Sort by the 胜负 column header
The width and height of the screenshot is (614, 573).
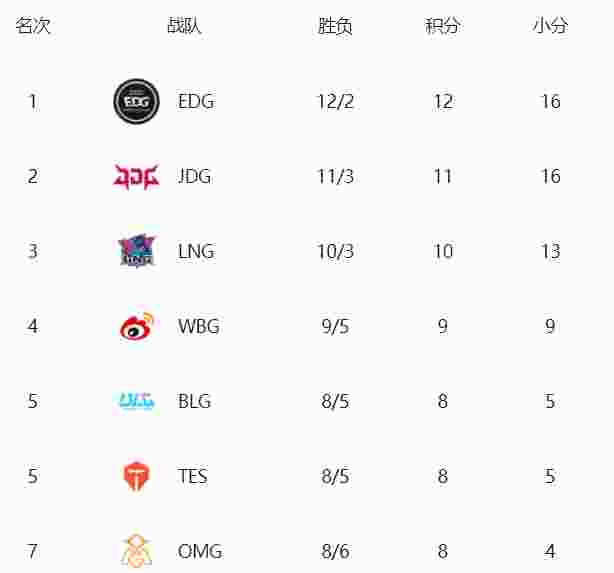pos(335,26)
